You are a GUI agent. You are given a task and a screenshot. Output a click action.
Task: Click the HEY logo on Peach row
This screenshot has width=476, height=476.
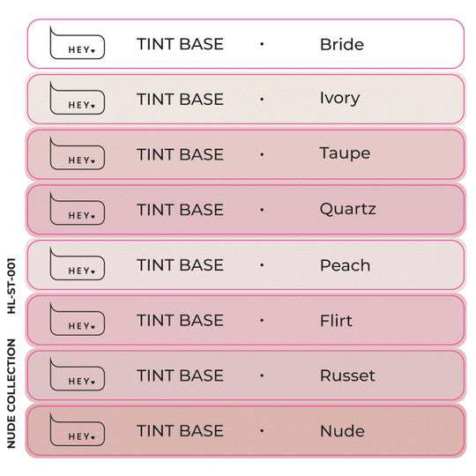click(x=78, y=264)
